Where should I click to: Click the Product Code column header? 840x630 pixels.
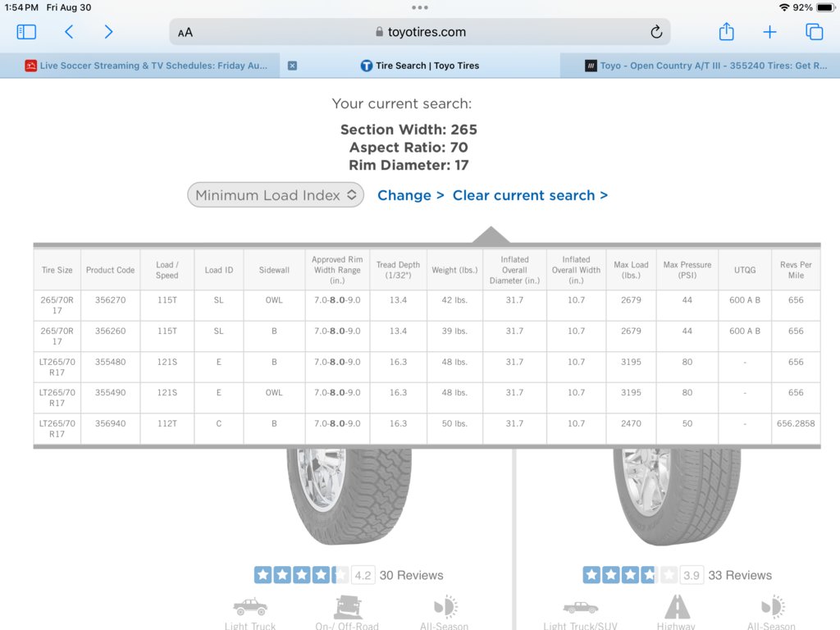111,270
